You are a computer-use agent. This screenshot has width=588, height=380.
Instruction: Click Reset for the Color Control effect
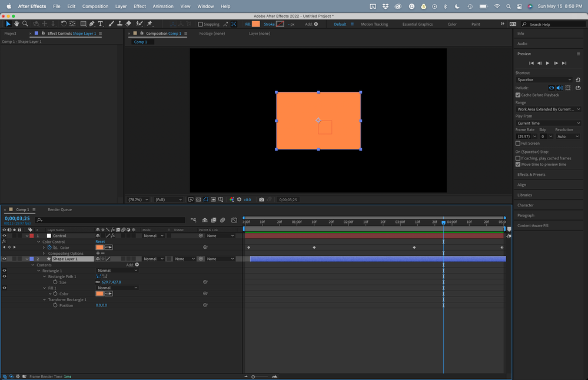tap(100, 242)
